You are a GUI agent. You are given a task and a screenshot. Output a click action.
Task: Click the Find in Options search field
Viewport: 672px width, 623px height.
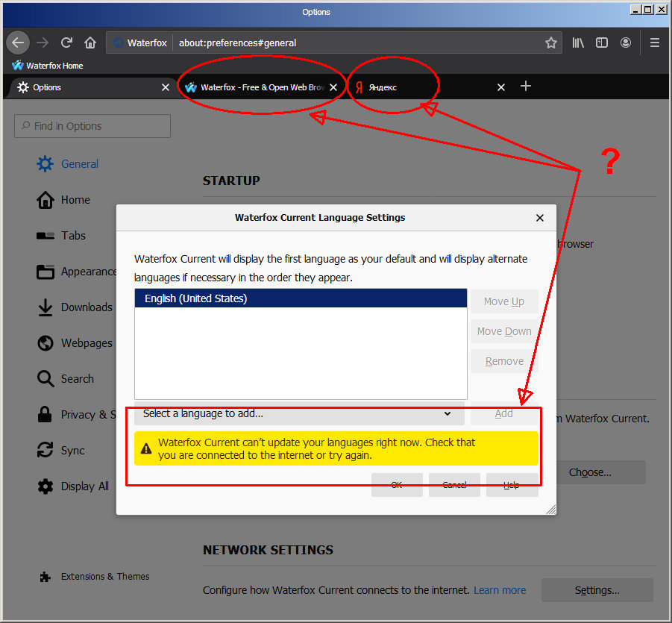92,125
